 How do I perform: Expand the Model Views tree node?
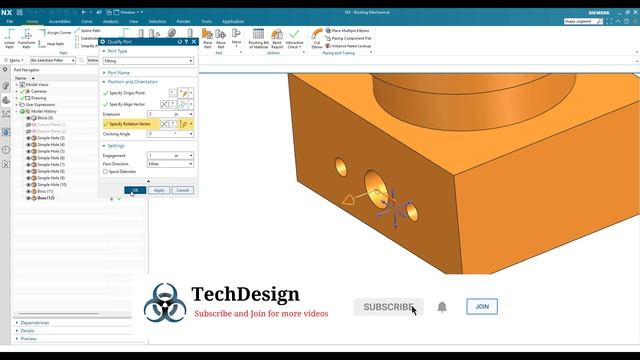[x=17, y=84]
